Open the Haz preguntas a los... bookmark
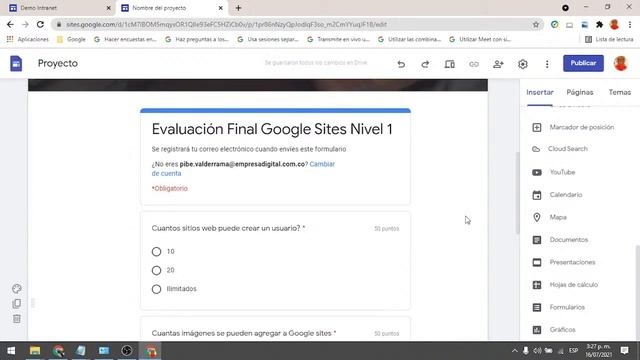The image size is (640, 360). [x=197, y=39]
